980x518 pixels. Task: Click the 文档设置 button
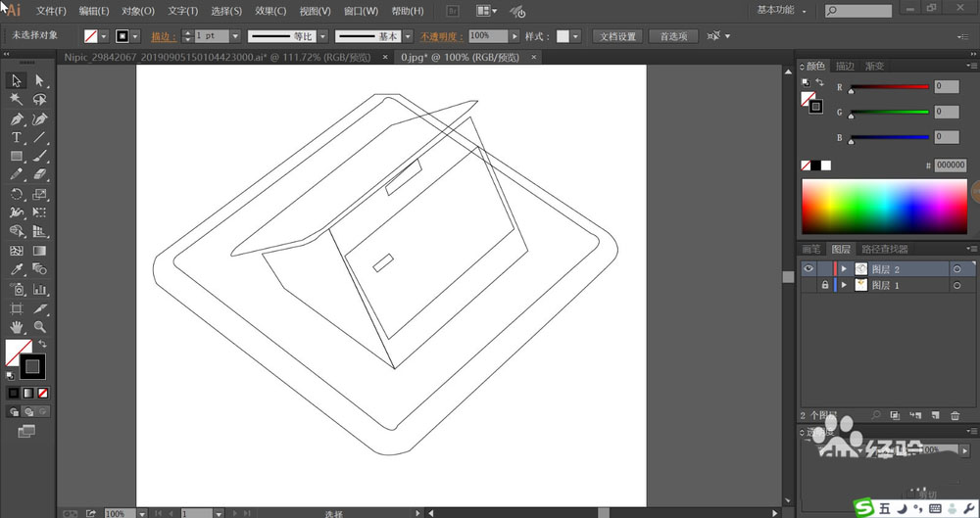tap(617, 36)
